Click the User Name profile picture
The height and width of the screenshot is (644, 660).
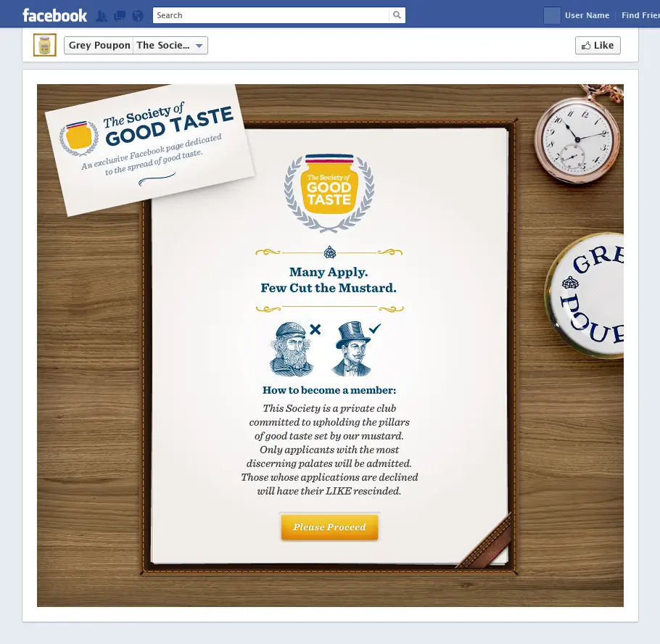point(552,15)
